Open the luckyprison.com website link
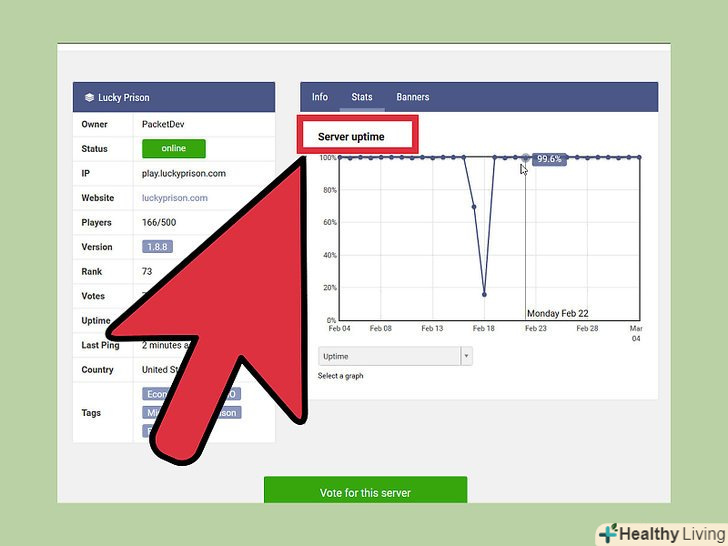The width and height of the screenshot is (728, 546). 175,198
